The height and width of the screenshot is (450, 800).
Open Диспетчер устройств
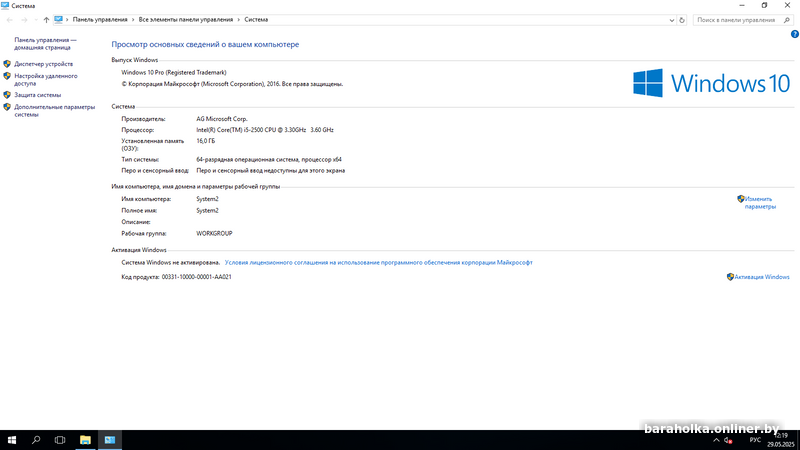(43, 64)
